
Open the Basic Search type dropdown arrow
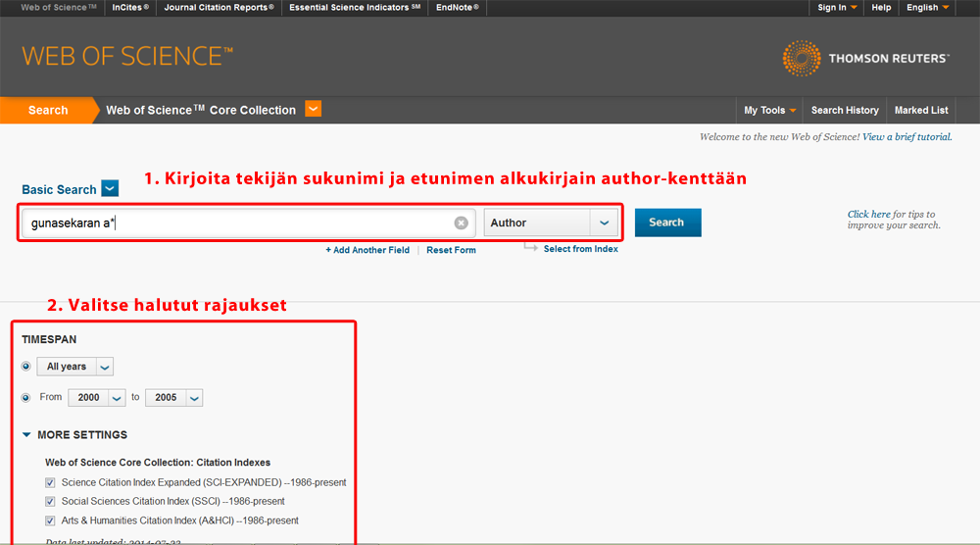click(110, 188)
